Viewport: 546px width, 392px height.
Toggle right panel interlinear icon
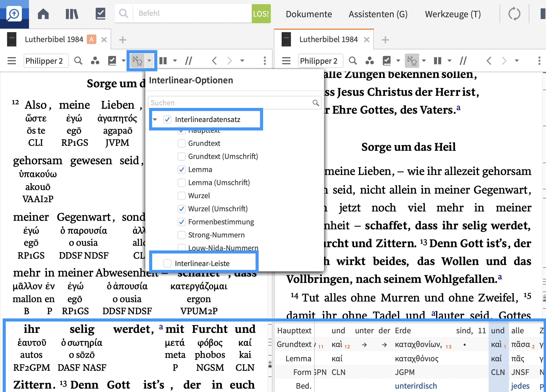(412, 61)
